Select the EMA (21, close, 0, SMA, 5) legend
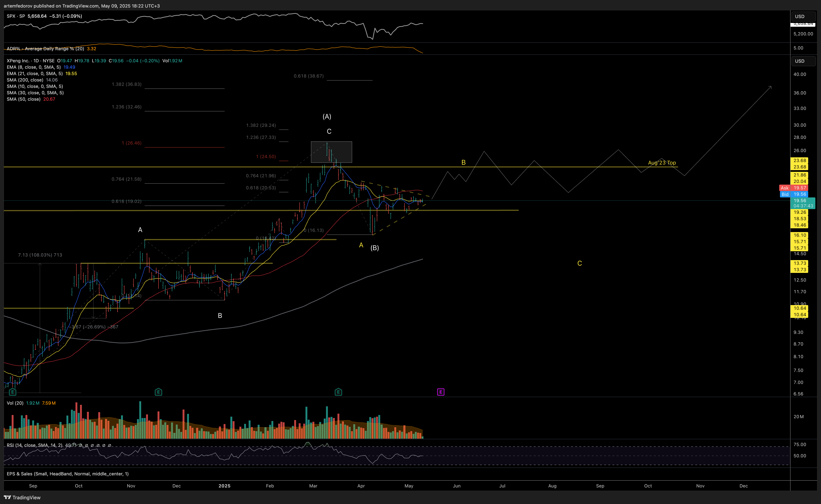 [x=35, y=74]
